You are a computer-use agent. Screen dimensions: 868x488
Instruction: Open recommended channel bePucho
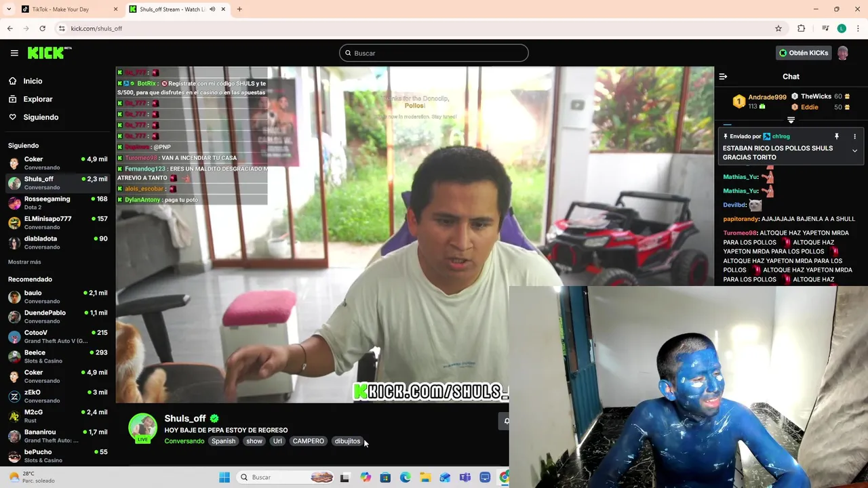point(58,455)
